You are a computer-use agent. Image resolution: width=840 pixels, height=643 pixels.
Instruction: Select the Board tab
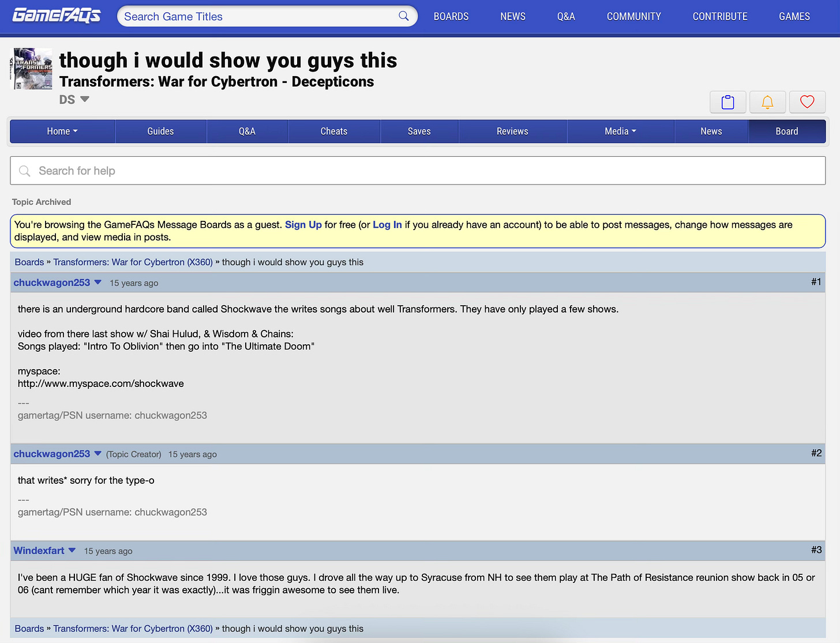(x=787, y=131)
